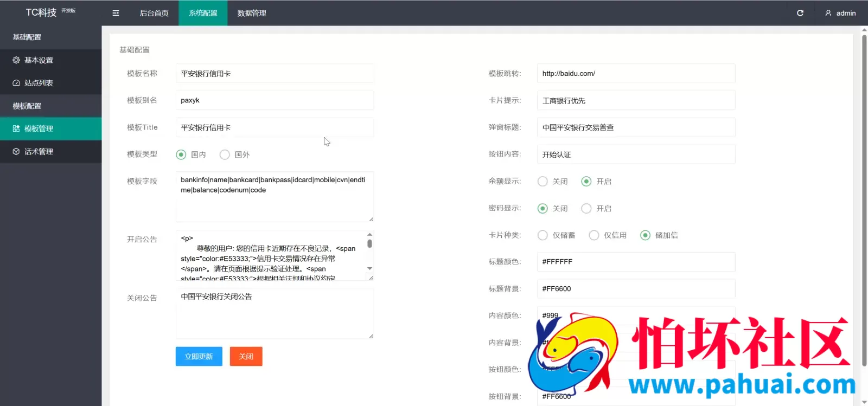This screenshot has width=868, height=406.
Task: Click 开启公告 scrollbar down arrow
Action: 369,268
